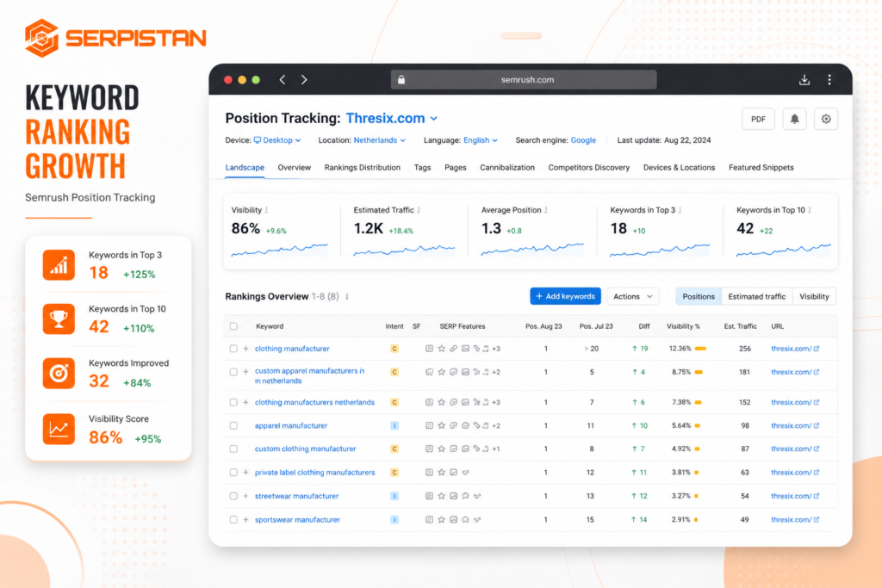Click the Serpistan logo
The image size is (882, 588).
[115, 38]
